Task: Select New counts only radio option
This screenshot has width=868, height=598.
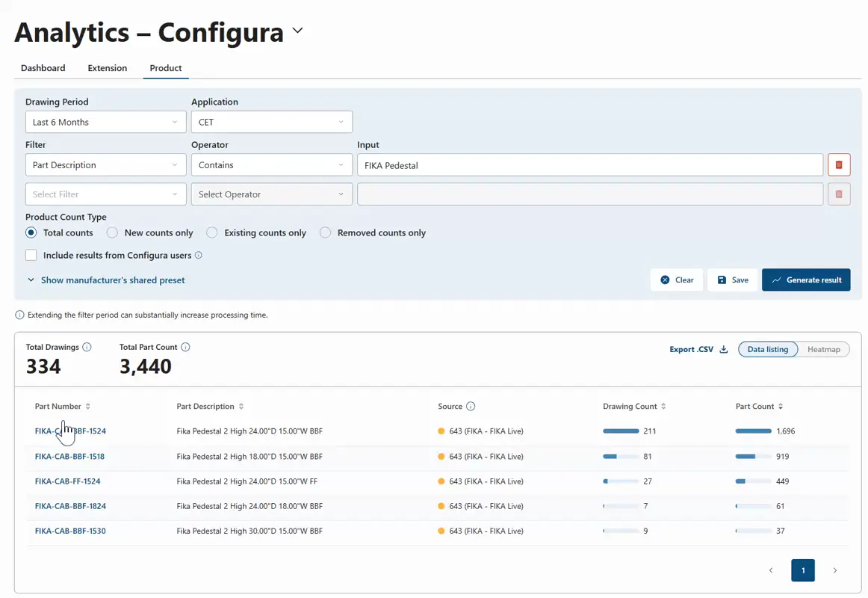Action: click(x=112, y=232)
